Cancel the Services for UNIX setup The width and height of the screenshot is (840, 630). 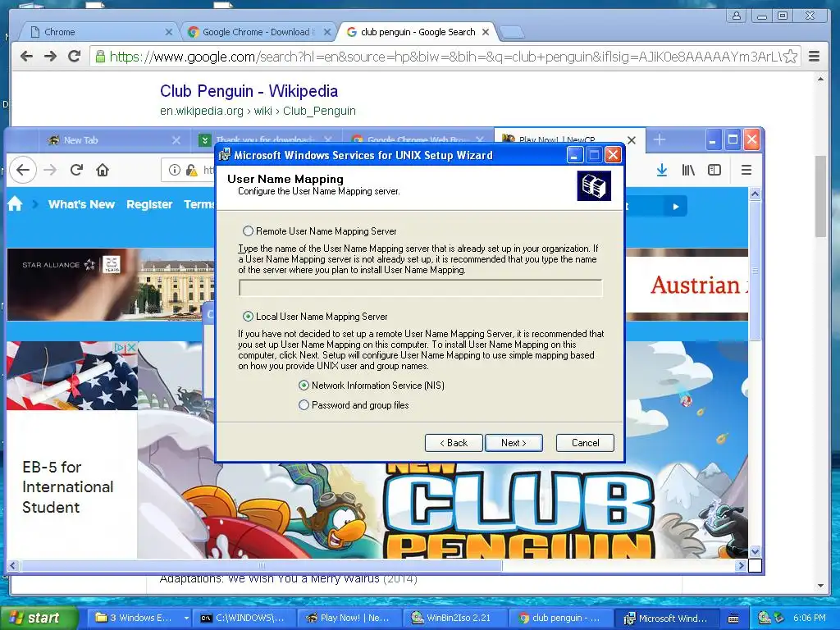pyautogui.click(x=585, y=443)
